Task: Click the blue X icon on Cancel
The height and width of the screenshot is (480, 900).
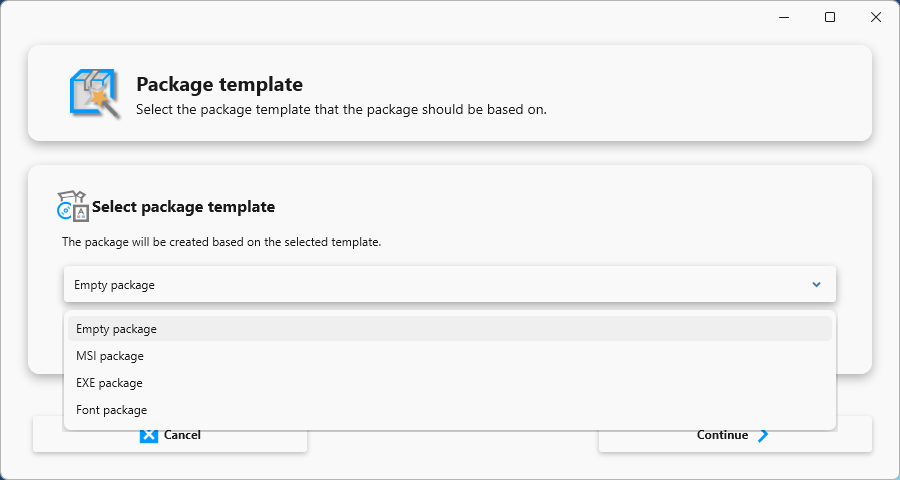Action: (149, 435)
